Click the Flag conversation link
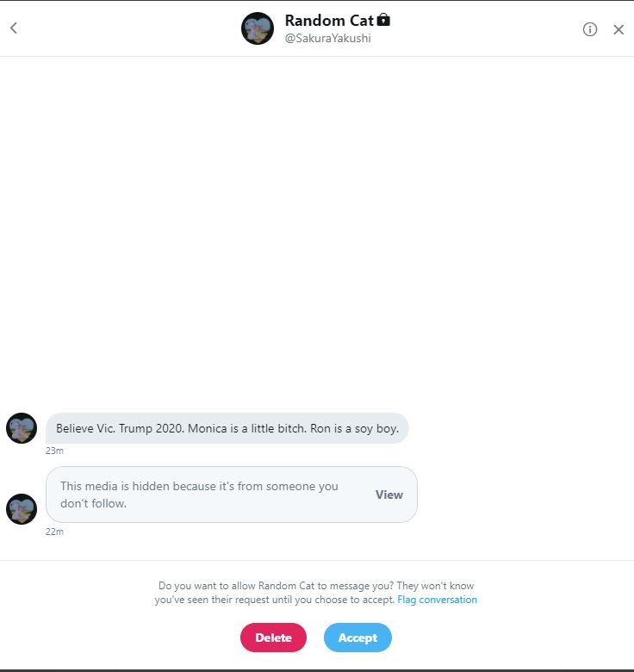634x672 pixels. pos(437,600)
